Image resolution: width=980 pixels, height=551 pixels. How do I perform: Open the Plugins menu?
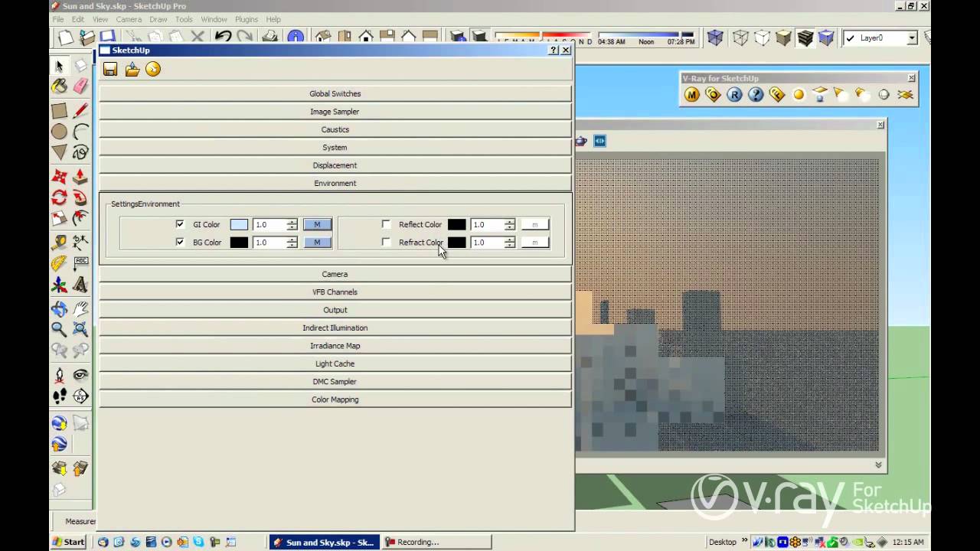coord(247,19)
